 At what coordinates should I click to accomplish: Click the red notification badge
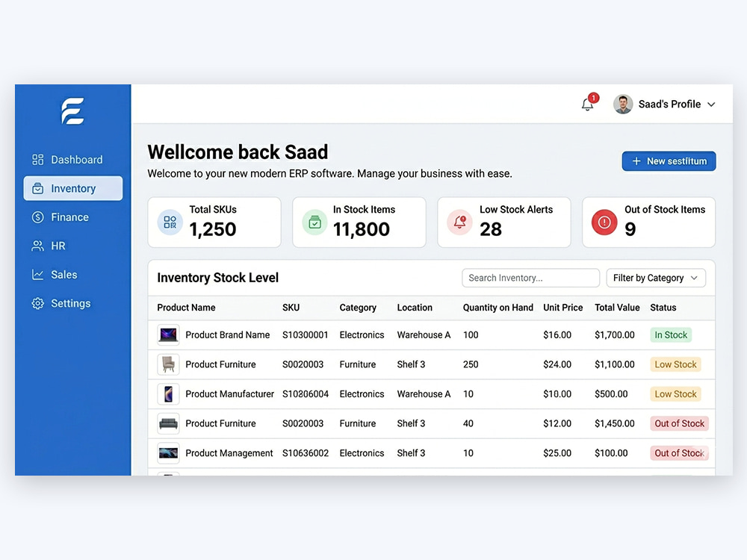[593, 98]
